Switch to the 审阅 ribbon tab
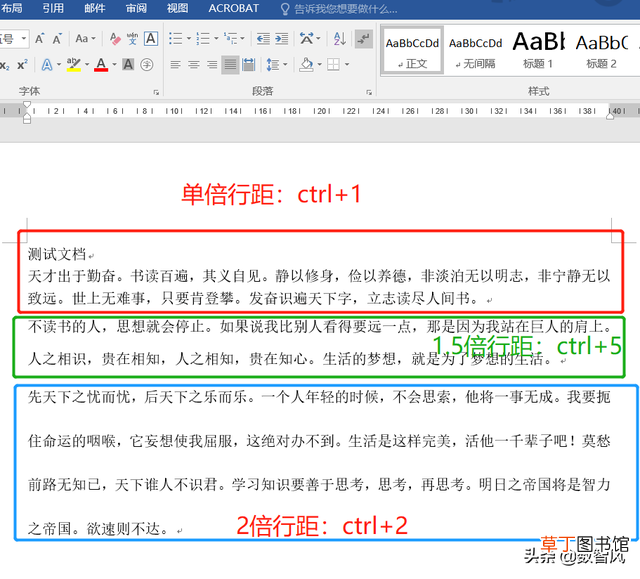This screenshot has height=579, width=640. click(136, 8)
